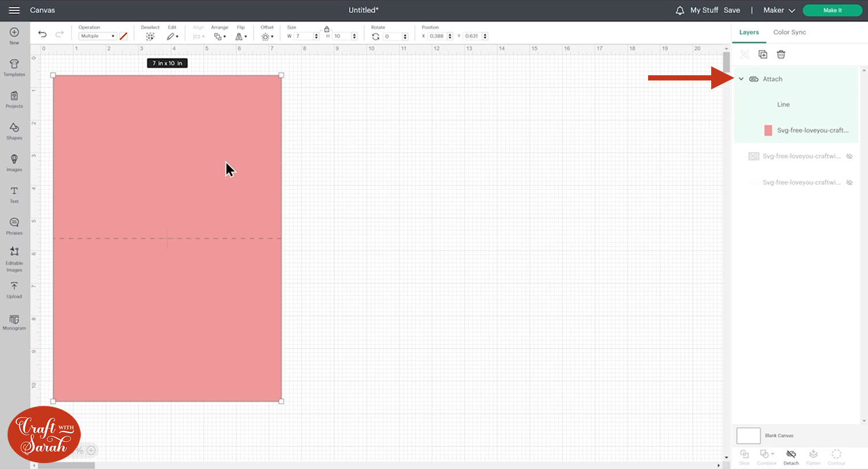Click the green Make It button
The width and height of the screenshot is (868, 469).
832,10
